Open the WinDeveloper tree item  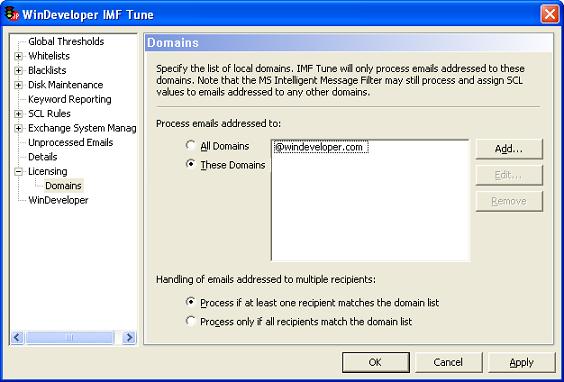tap(58, 200)
